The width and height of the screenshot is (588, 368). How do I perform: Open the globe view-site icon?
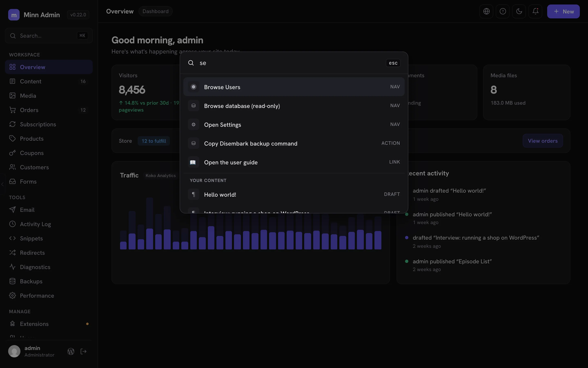point(486,11)
